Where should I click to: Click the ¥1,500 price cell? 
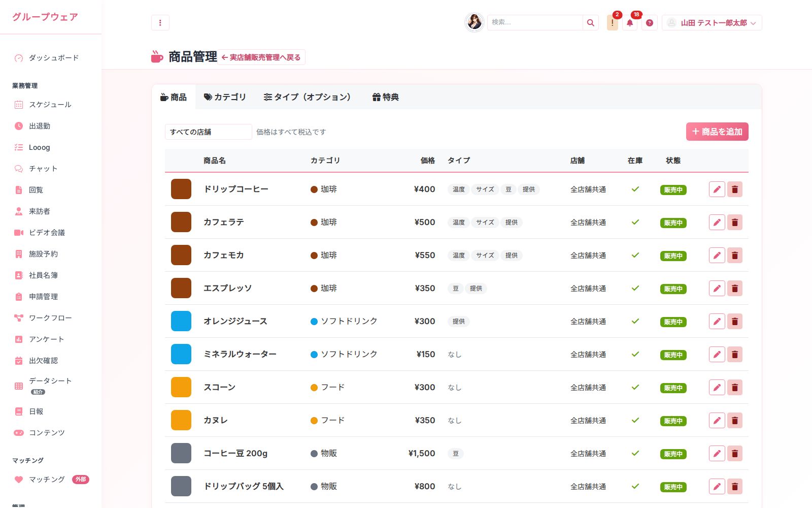[x=422, y=453]
